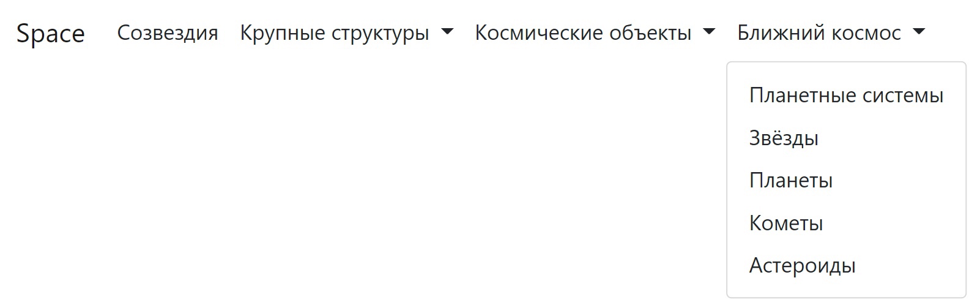Expand the Крупные структуры dropdown

pyautogui.click(x=346, y=32)
